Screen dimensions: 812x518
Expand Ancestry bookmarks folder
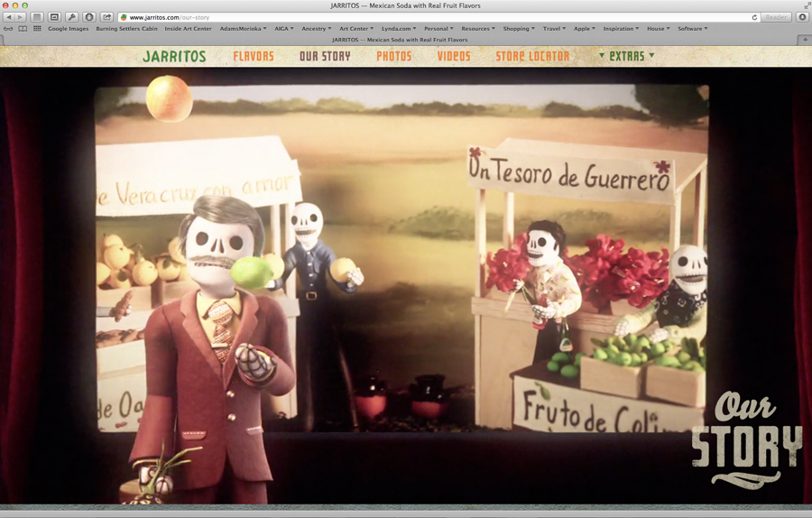pyautogui.click(x=317, y=29)
